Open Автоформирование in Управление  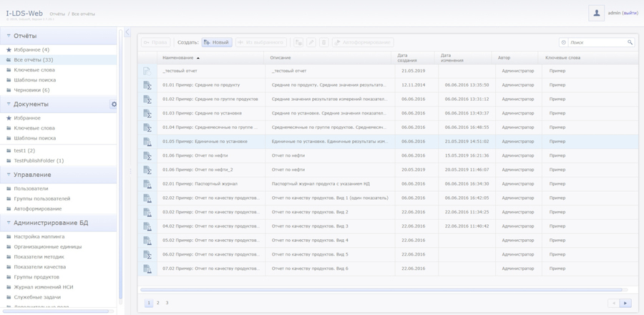(38, 208)
